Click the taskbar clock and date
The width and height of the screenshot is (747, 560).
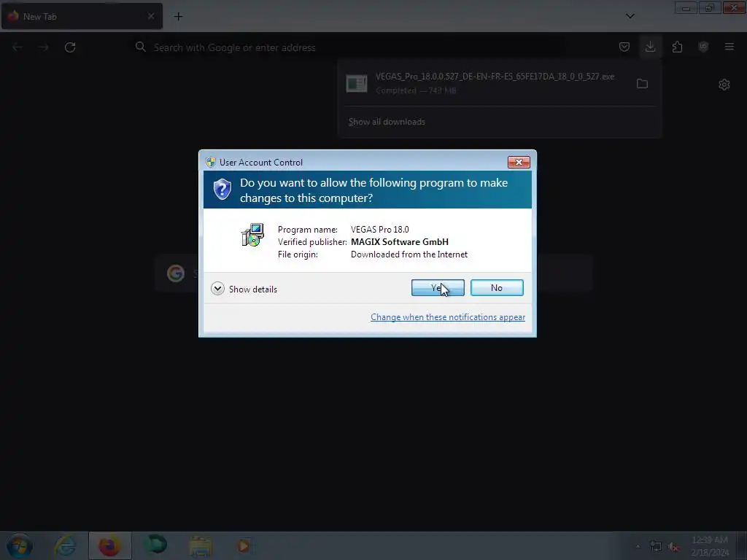710,546
